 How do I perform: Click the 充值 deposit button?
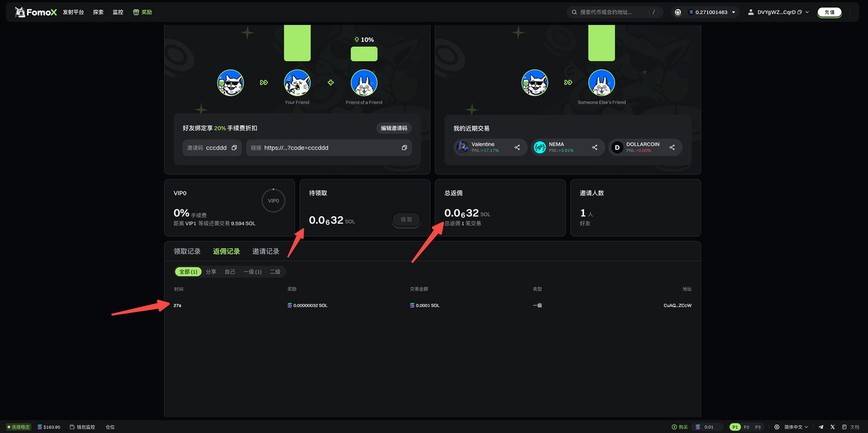point(829,12)
